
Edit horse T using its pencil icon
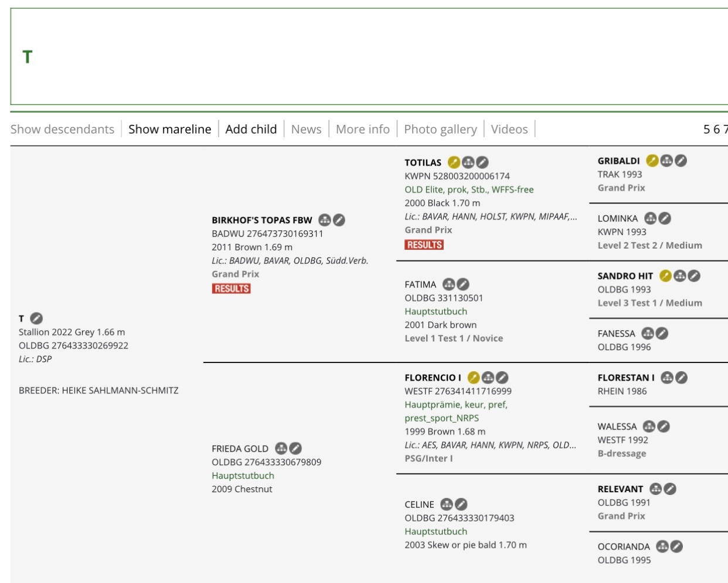[36, 318]
